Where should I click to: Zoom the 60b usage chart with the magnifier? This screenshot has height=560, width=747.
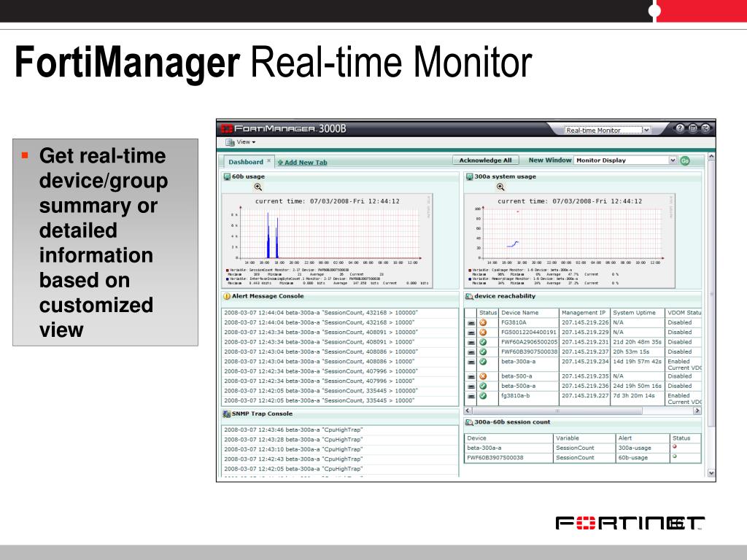(258, 187)
